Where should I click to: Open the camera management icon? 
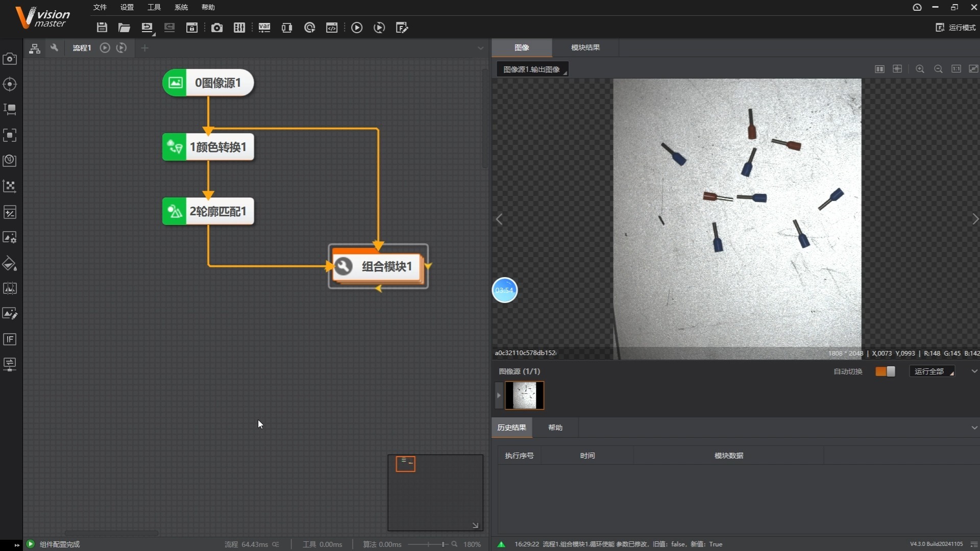[217, 28]
